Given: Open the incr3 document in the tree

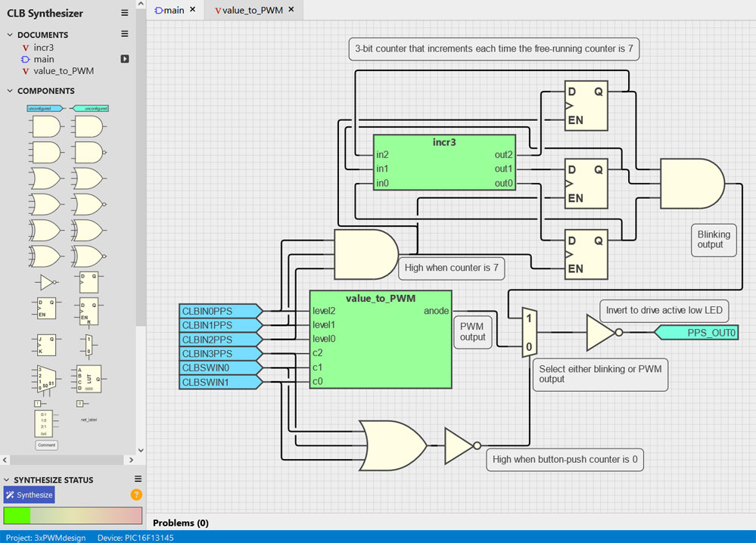Looking at the screenshot, I should 43,48.
